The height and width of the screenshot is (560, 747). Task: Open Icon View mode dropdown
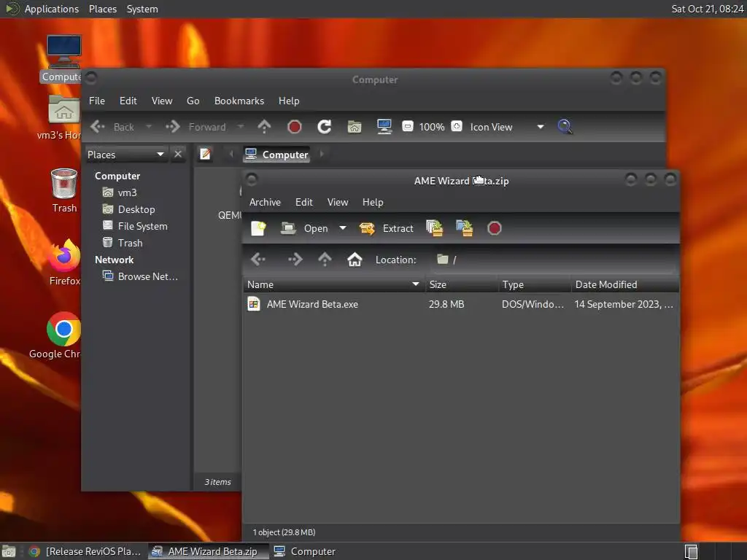[507, 127]
